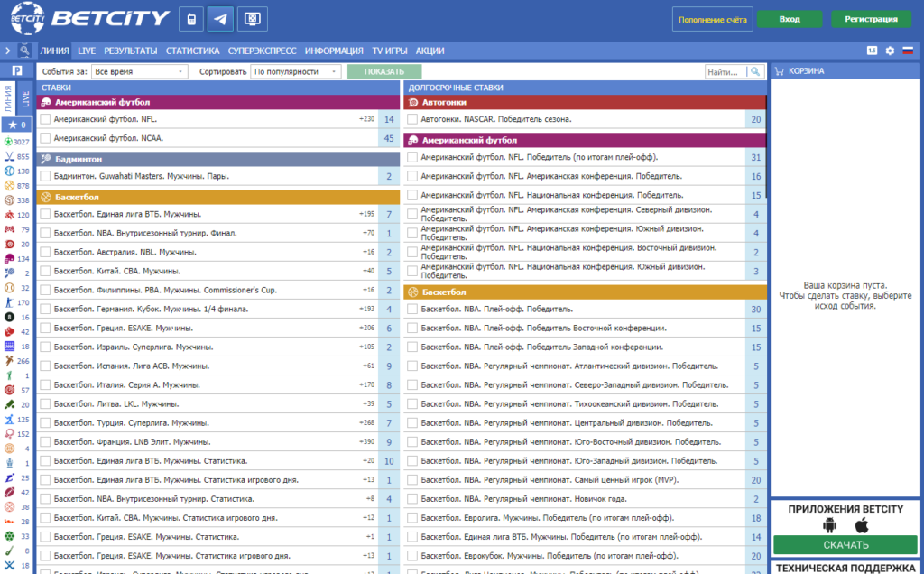Image resolution: width=924 pixels, height=574 pixels.
Task: Open the АКЦИИ menu item
Action: click(430, 51)
